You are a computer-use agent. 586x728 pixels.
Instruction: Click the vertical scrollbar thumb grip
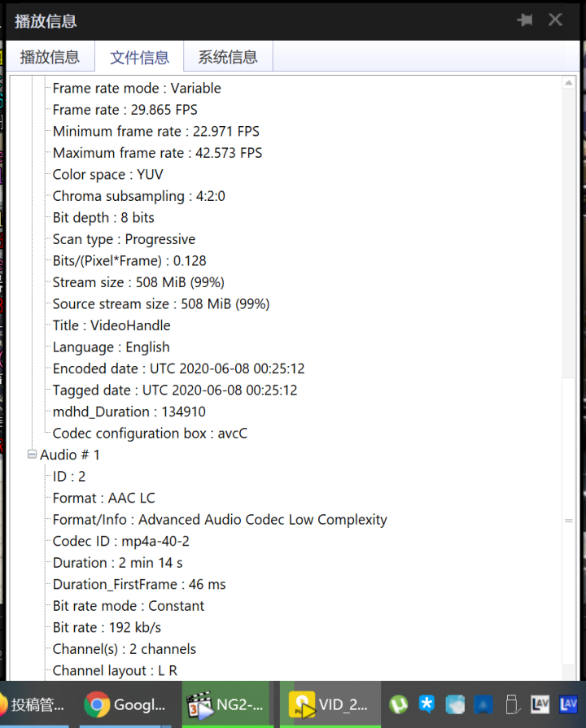[x=568, y=521]
